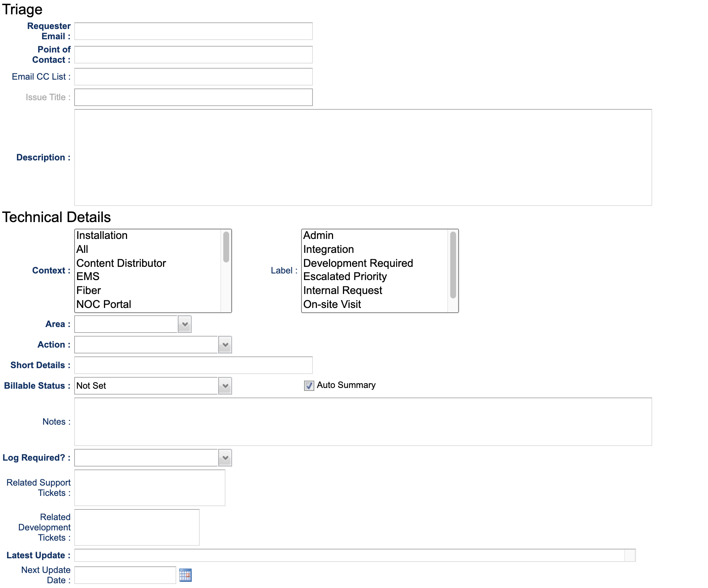Focus the Short Details input

click(x=194, y=365)
